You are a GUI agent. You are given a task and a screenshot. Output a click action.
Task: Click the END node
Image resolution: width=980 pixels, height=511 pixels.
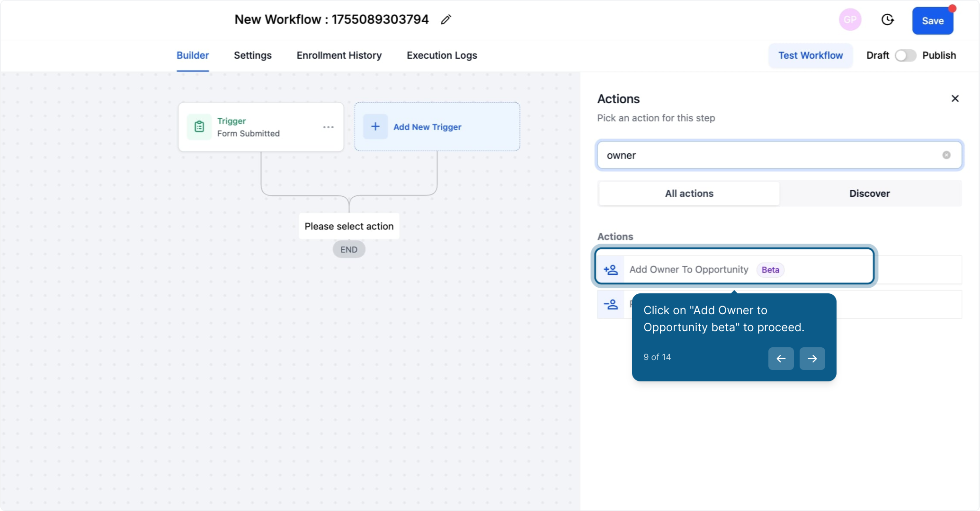[349, 249]
